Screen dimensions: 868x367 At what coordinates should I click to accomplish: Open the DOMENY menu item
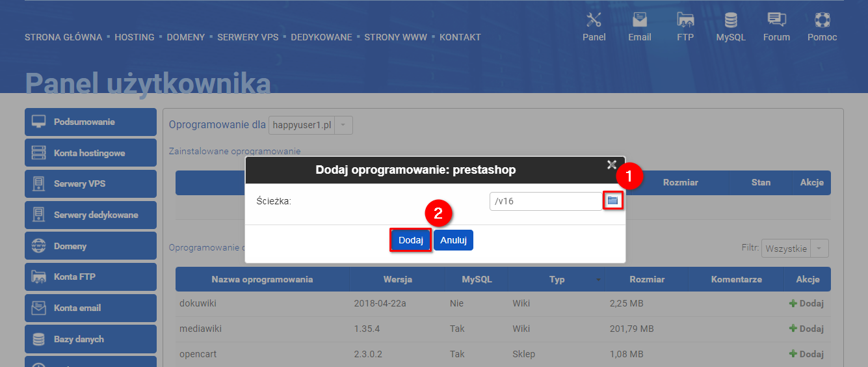coord(186,37)
